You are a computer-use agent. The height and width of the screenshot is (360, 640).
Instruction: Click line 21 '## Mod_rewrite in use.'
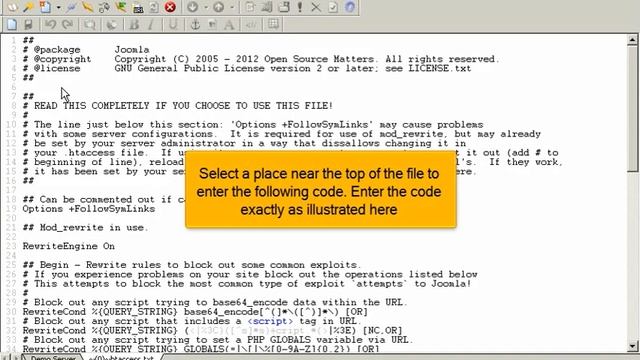click(86, 227)
